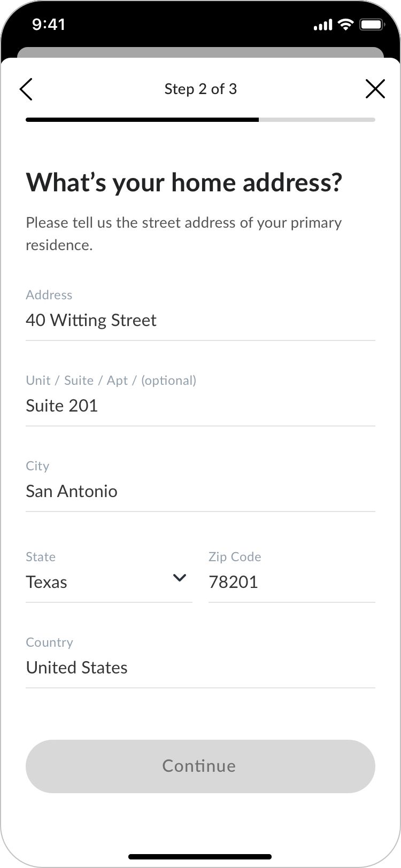Tap the cellular signal bars icon
The image size is (401, 868).
322,25
